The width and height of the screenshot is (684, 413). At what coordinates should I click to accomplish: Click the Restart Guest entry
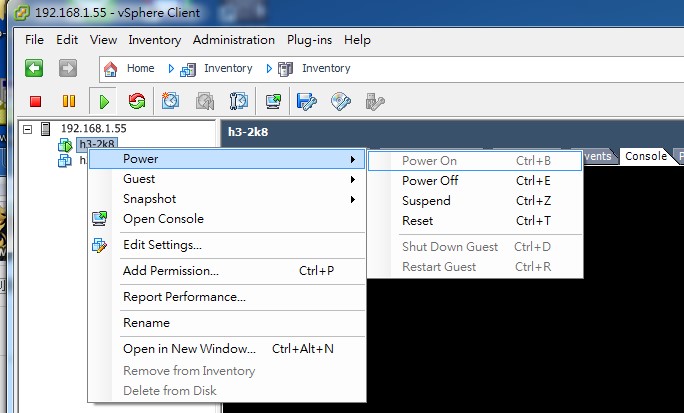click(x=475, y=266)
